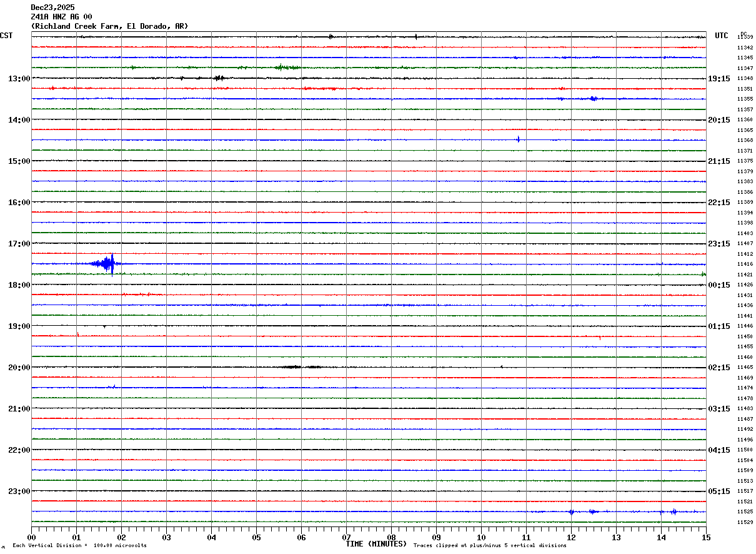The width and height of the screenshot is (756, 554).
Task: Click the 19:15 UTC time label
Action: (x=719, y=79)
